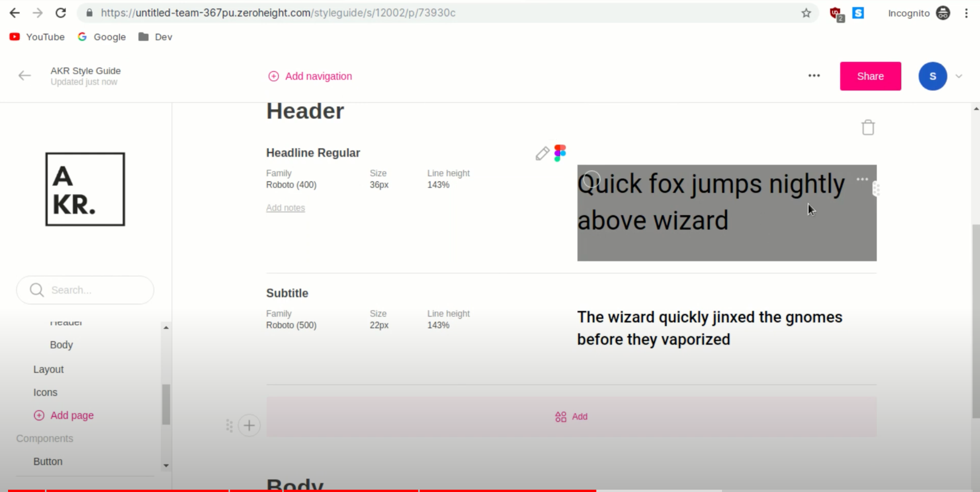Open the top-bar three-dot options menu
The height and width of the screenshot is (492, 980).
coord(814,76)
